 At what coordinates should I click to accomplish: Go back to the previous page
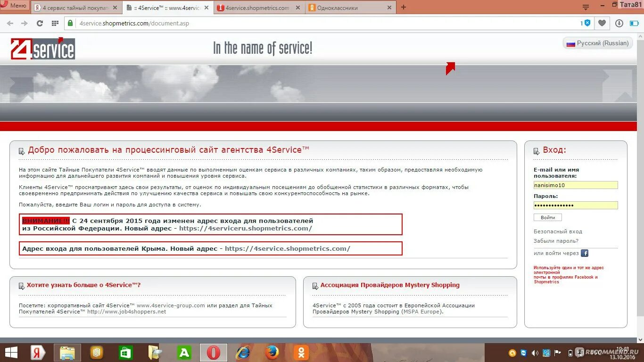pyautogui.click(x=10, y=23)
